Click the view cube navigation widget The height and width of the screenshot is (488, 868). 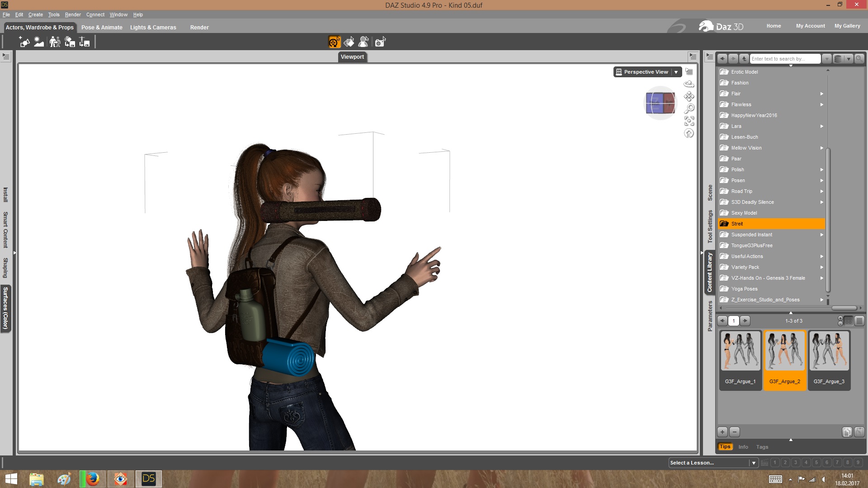click(660, 103)
